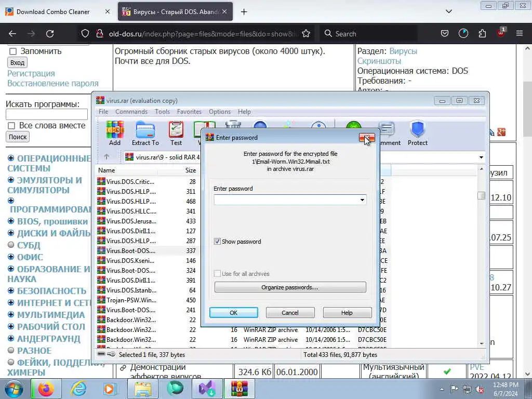
Task: Click Help in the password dialog
Action: tap(347, 312)
